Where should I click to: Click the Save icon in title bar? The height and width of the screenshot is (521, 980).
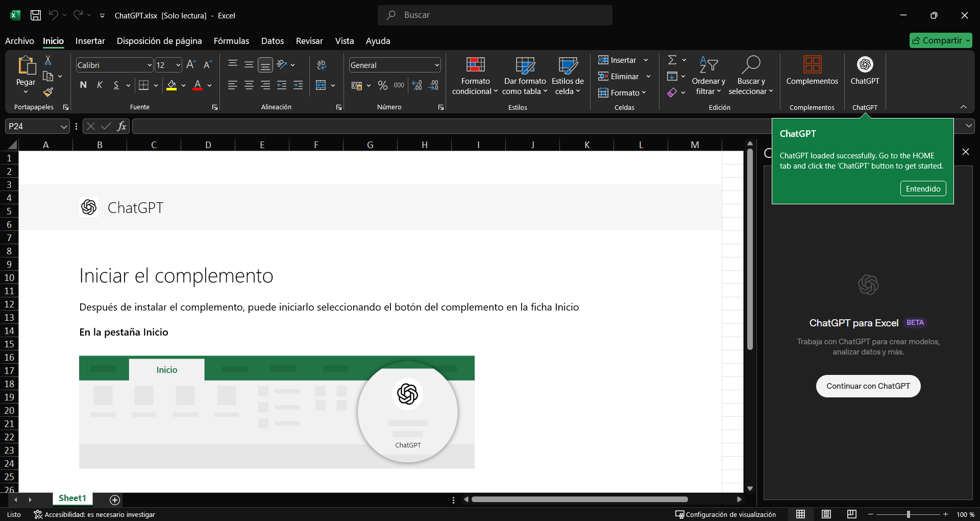(x=36, y=15)
